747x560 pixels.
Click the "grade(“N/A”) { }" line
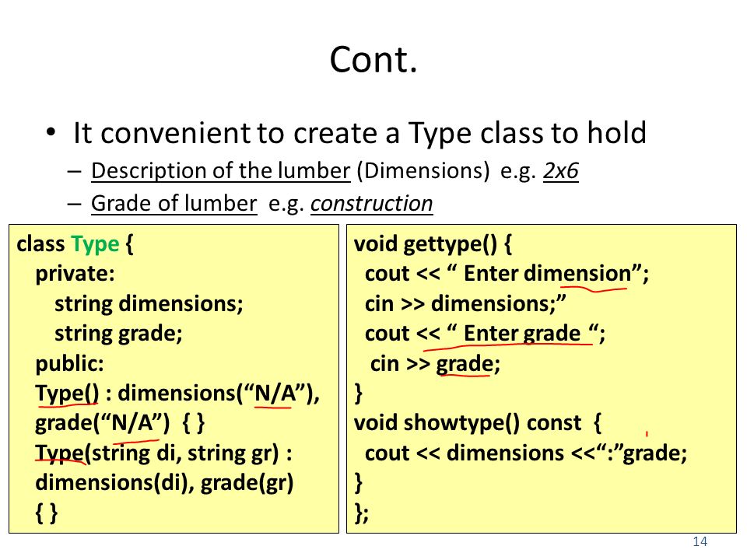120,423
